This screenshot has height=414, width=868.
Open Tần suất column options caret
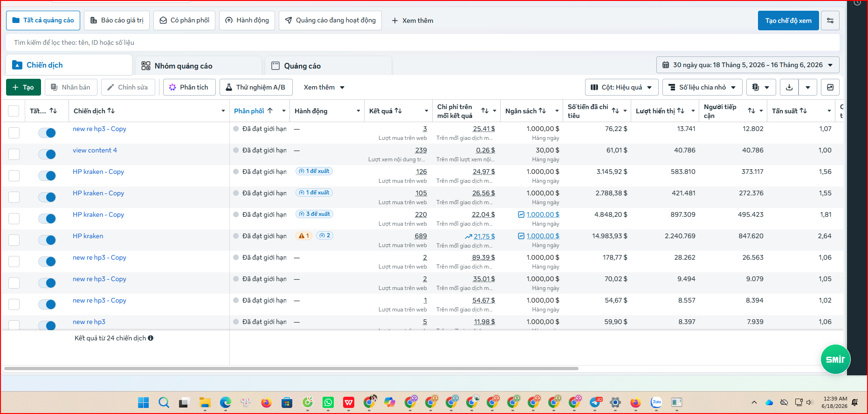pos(829,111)
